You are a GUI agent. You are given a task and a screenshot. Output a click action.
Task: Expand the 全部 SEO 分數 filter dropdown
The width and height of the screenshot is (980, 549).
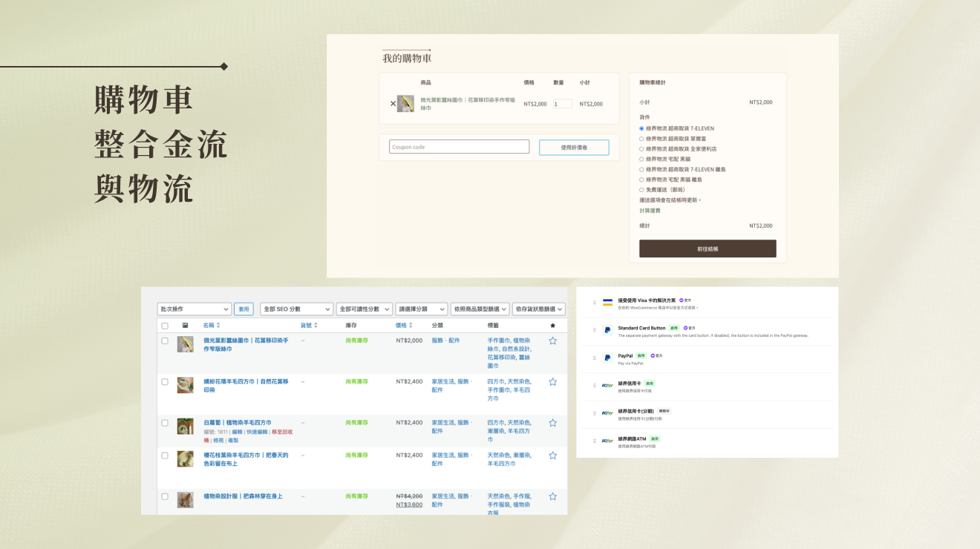(296, 309)
